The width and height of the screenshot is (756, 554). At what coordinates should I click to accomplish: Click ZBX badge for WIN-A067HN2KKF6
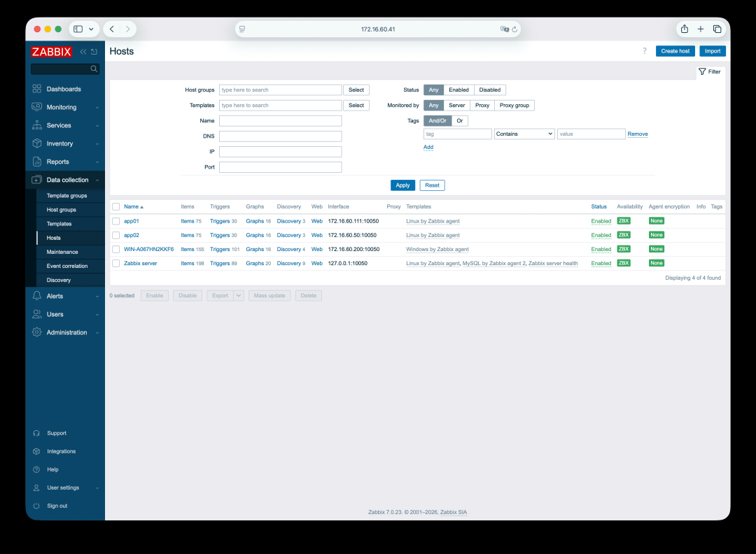point(624,249)
